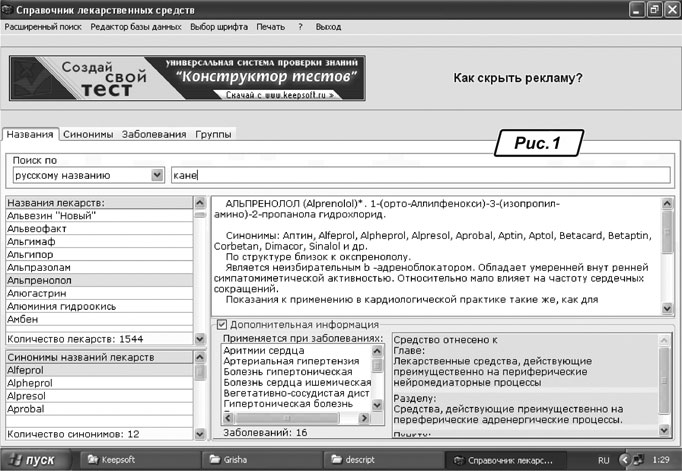This screenshot has width=682, height=471.
Task: Toggle the 'Дополнительная информация' checkbox
Action: click(222, 325)
